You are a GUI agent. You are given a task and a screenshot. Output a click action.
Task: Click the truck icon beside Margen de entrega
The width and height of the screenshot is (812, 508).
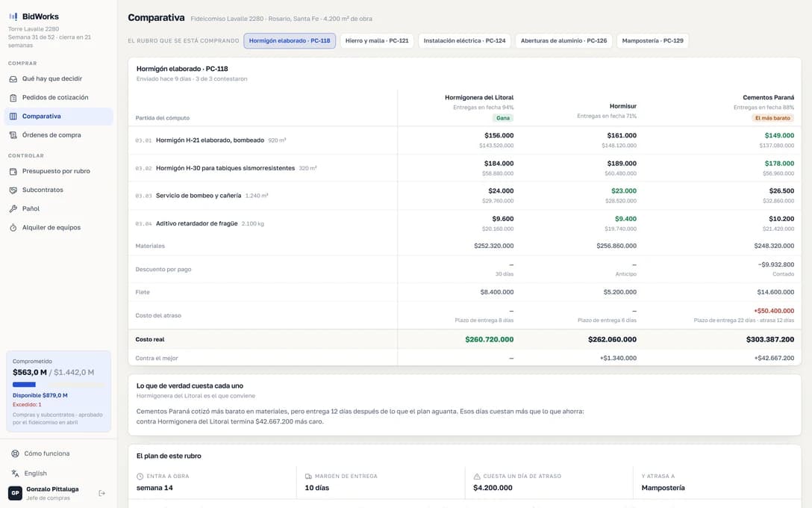tap(309, 477)
